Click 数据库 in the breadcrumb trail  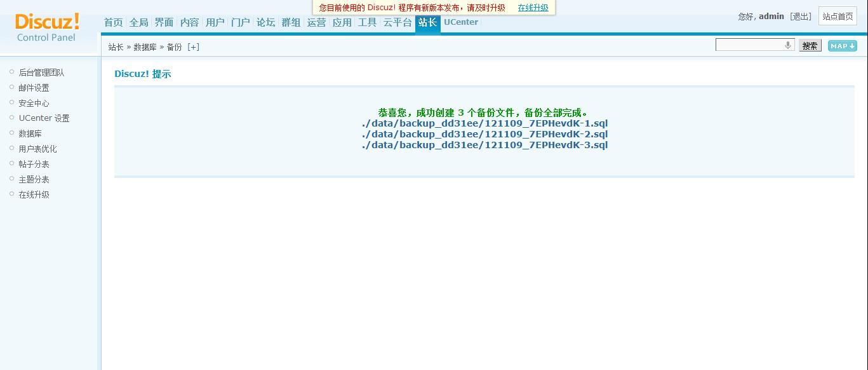[145, 46]
